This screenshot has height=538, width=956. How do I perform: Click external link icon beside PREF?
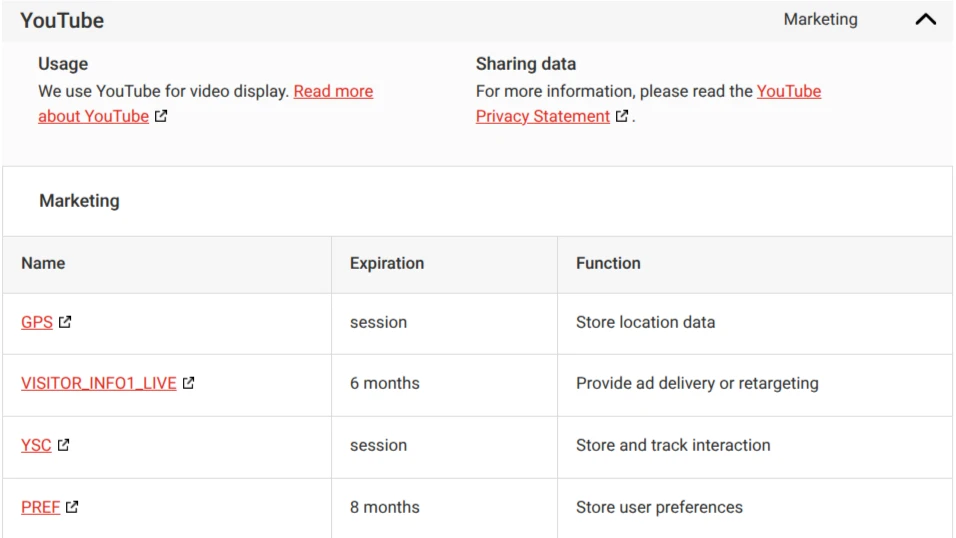pos(72,506)
